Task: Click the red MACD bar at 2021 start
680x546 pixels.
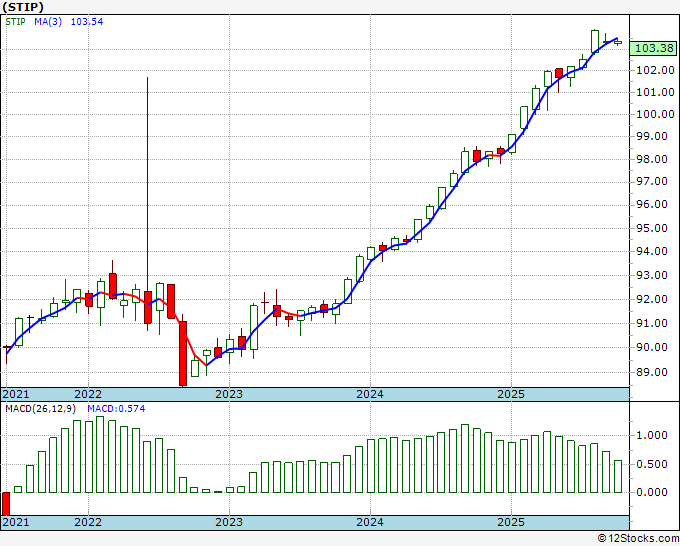Action: pyautogui.click(x=6, y=503)
